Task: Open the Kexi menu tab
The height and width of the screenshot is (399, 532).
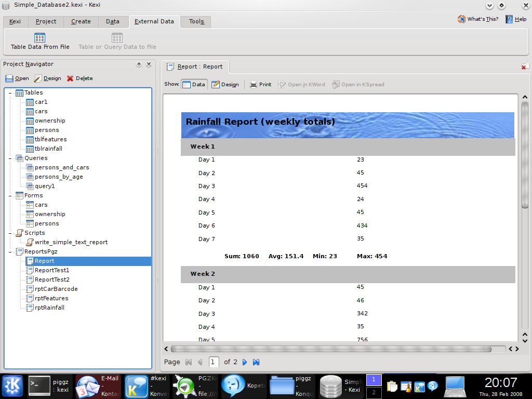Action: [x=15, y=22]
